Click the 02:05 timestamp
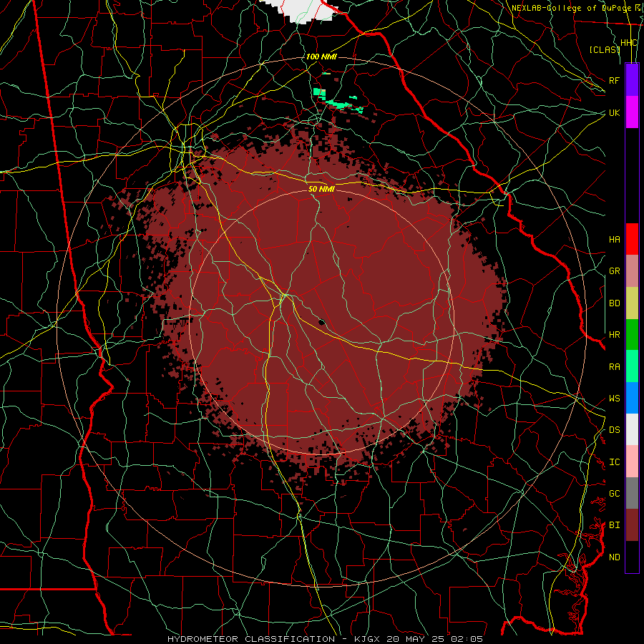Viewport: 644px width, 644px height. pyautogui.click(x=466, y=639)
